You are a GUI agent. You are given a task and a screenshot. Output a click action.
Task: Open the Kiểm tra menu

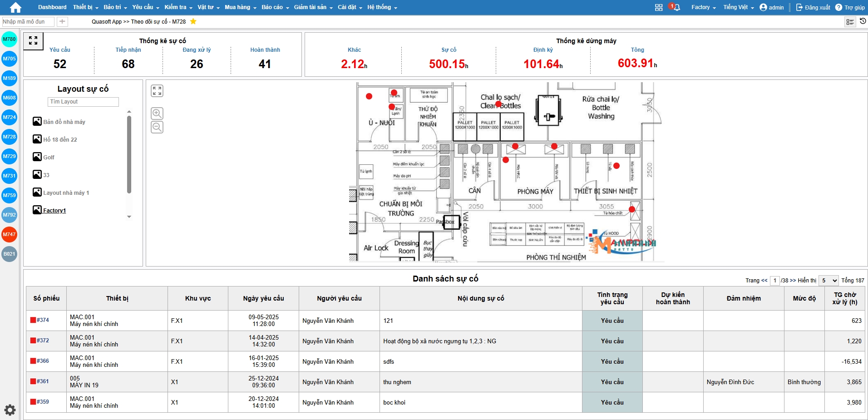[x=178, y=7]
